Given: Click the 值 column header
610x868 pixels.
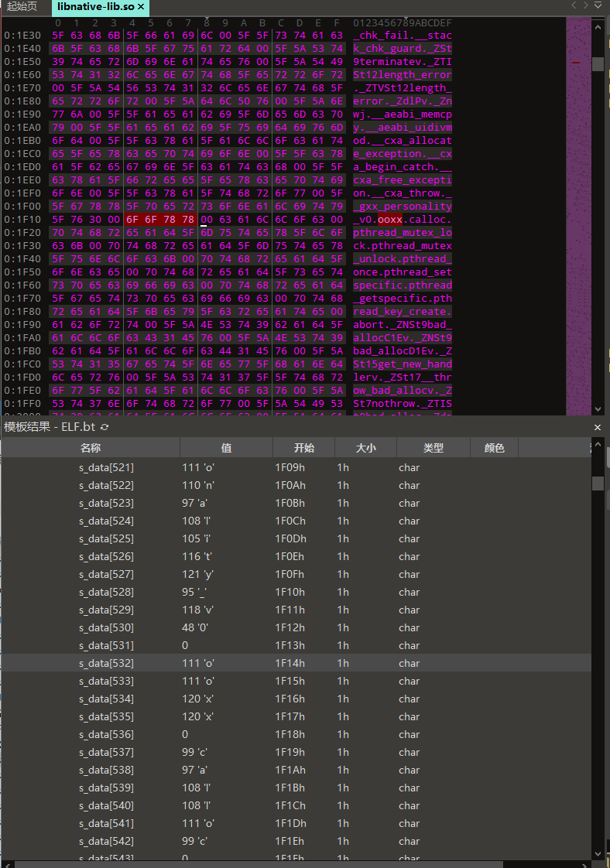Looking at the screenshot, I should click(226, 448).
